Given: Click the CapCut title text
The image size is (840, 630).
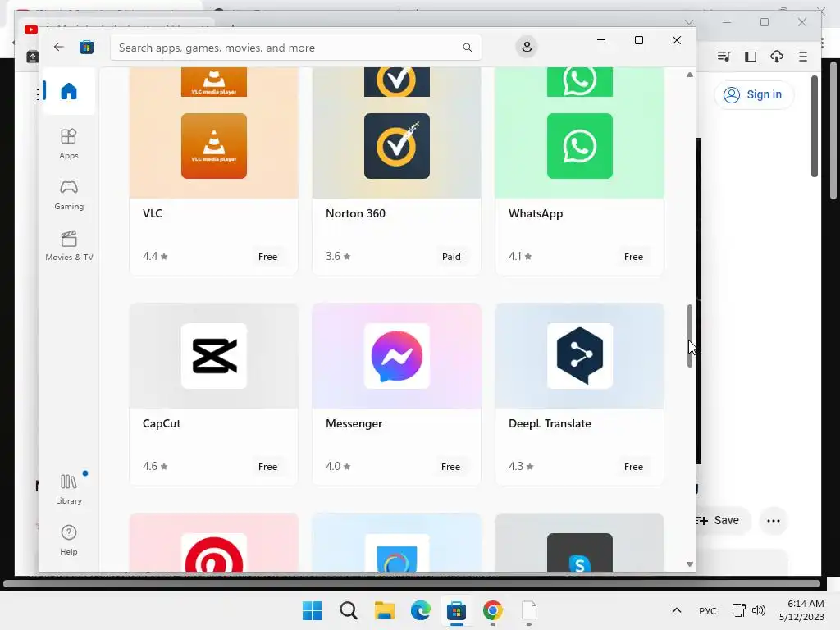Looking at the screenshot, I should (162, 423).
